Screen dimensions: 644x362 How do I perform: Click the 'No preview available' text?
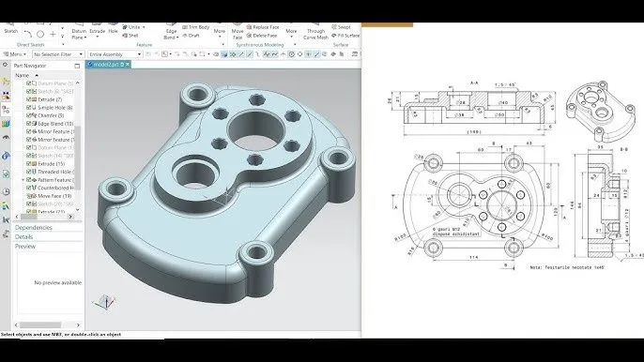tap(58, 283)
